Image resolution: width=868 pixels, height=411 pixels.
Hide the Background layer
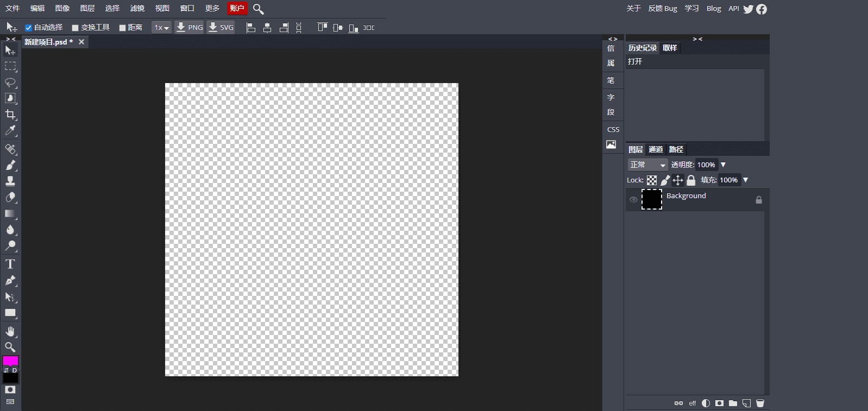click(633, 200)
